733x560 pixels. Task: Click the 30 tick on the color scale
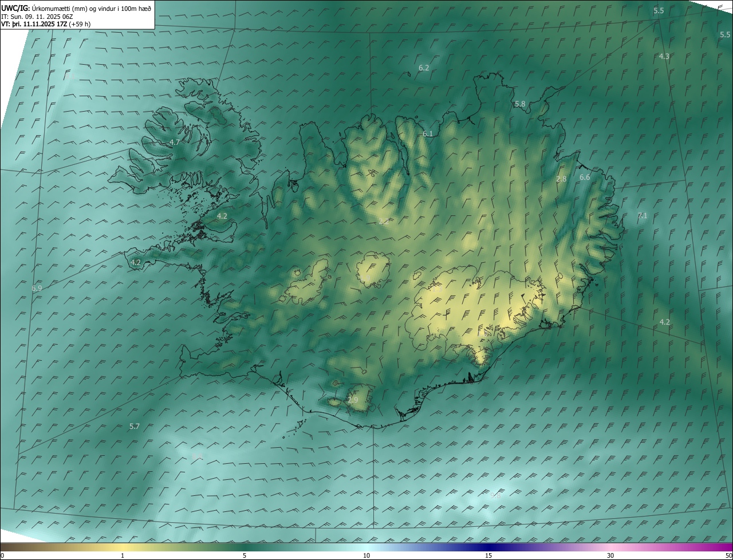[610, 555]
